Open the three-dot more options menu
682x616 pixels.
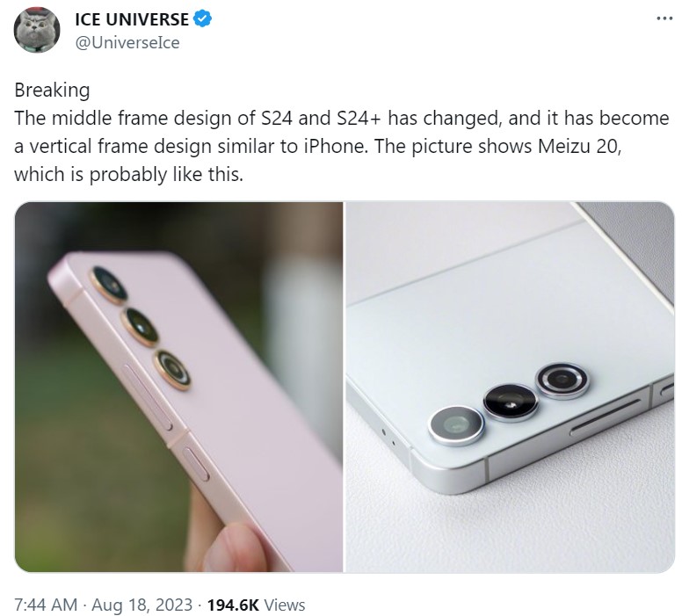(664, 18)
